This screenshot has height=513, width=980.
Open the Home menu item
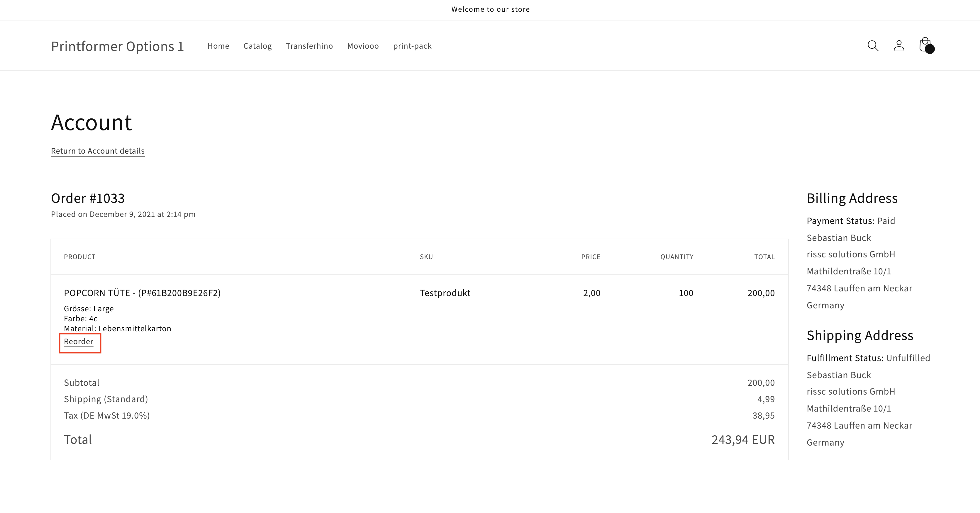click(x=218, y=46)
